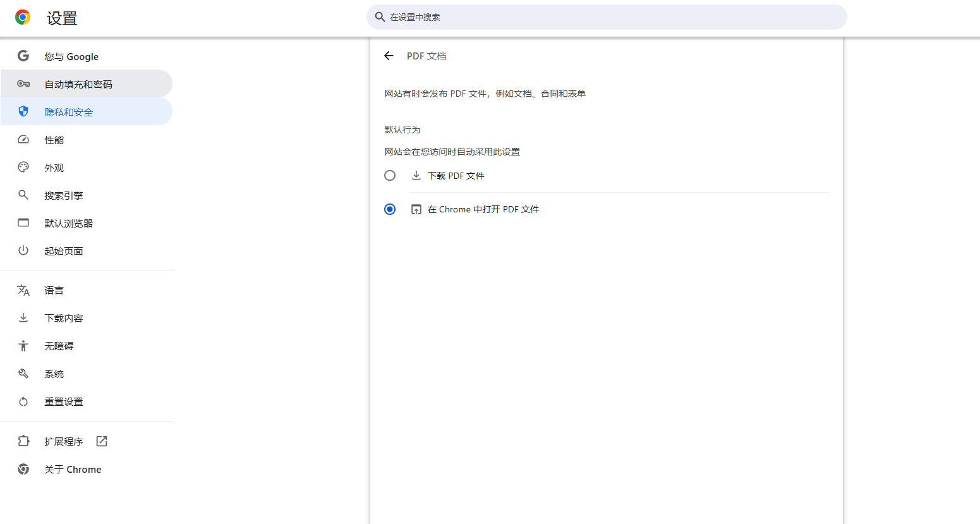The height and width of the screenshot is (524, 980).
Task: Open 系统 settings
Action: point(87,374)
